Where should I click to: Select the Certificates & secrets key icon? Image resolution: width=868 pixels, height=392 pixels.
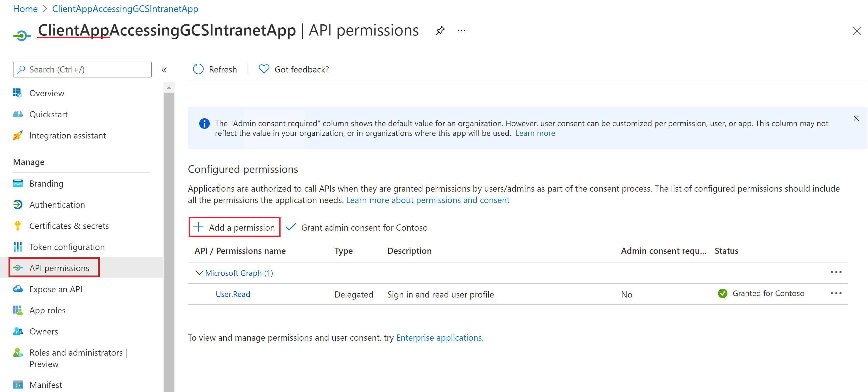tap(18, 226)
